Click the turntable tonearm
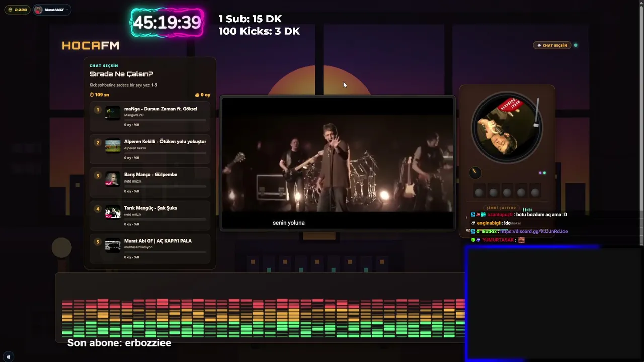 coord(536,112)
